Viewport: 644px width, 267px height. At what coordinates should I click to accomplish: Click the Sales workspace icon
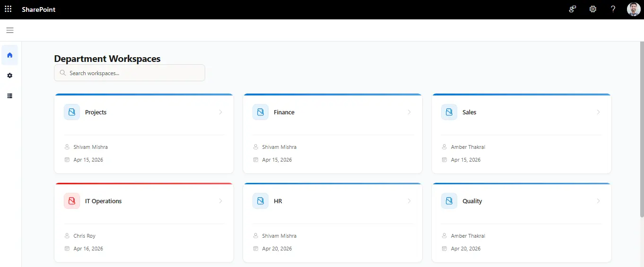click(x=449, y=112)
